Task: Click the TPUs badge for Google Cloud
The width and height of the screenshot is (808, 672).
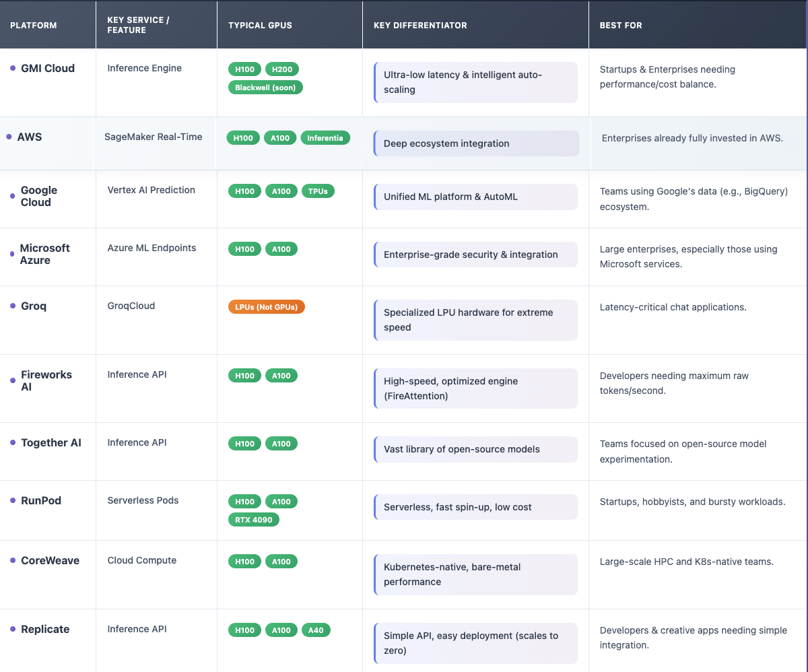Action: pos(318,191)
